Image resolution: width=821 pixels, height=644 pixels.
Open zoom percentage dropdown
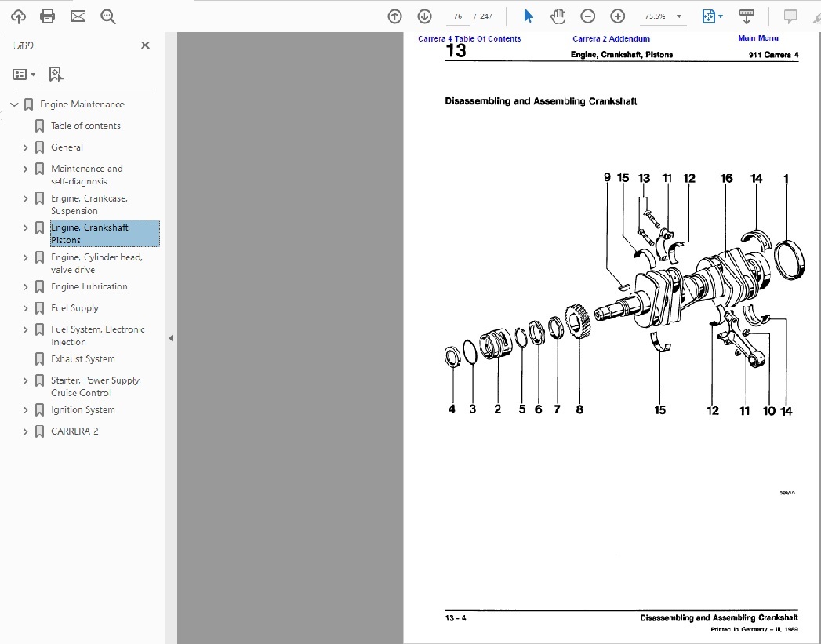pos(679,16)
